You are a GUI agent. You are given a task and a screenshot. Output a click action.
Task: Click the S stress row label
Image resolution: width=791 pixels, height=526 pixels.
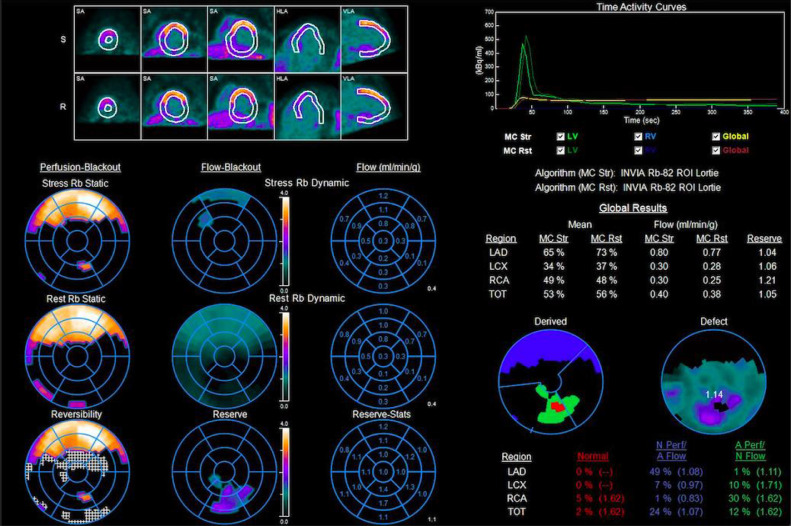click(63, 39)
